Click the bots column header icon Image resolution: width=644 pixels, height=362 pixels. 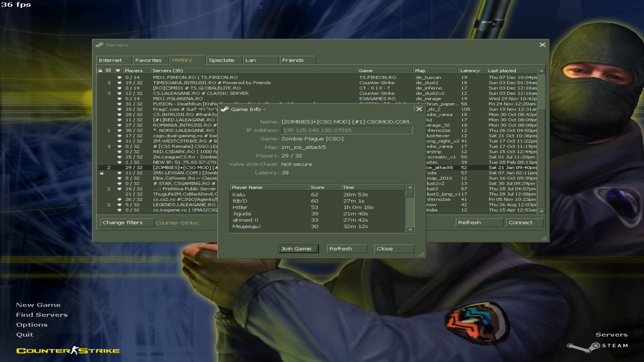point(108,70)
